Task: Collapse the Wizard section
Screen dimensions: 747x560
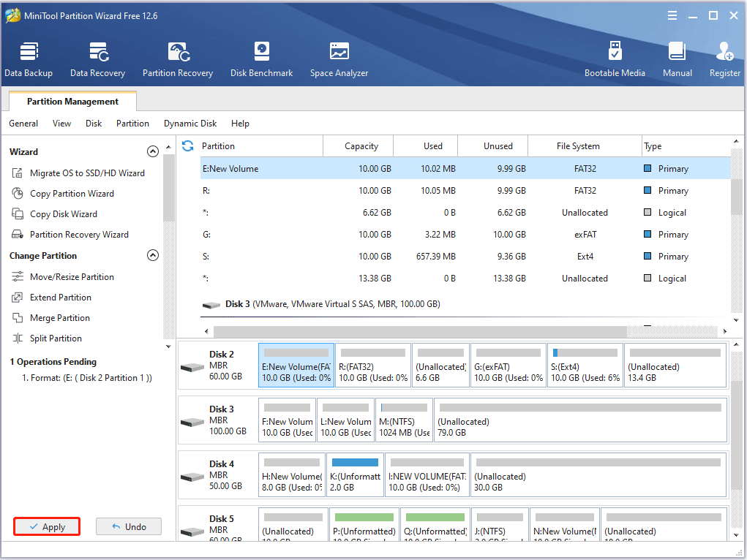Action: pyautogui.click(x=153, y=152)
